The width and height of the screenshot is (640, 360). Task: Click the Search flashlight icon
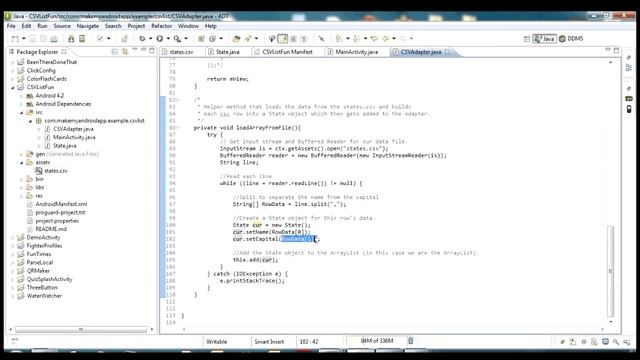[x=248, y=39]
